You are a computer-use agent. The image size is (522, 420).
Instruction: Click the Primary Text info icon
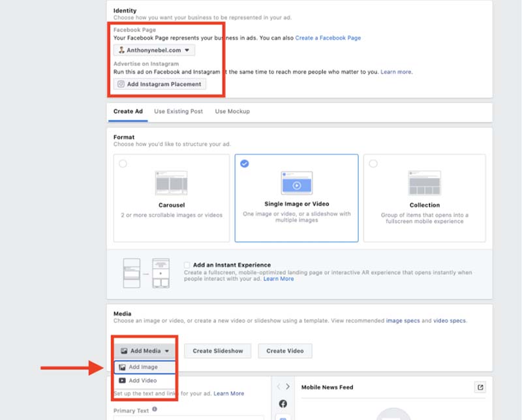click(x=155, y=410)
